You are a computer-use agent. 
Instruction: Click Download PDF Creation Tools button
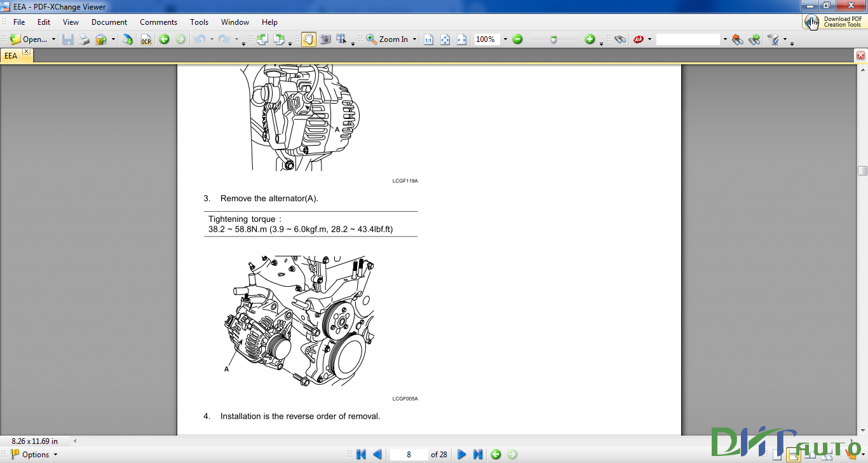pos(834,22)
